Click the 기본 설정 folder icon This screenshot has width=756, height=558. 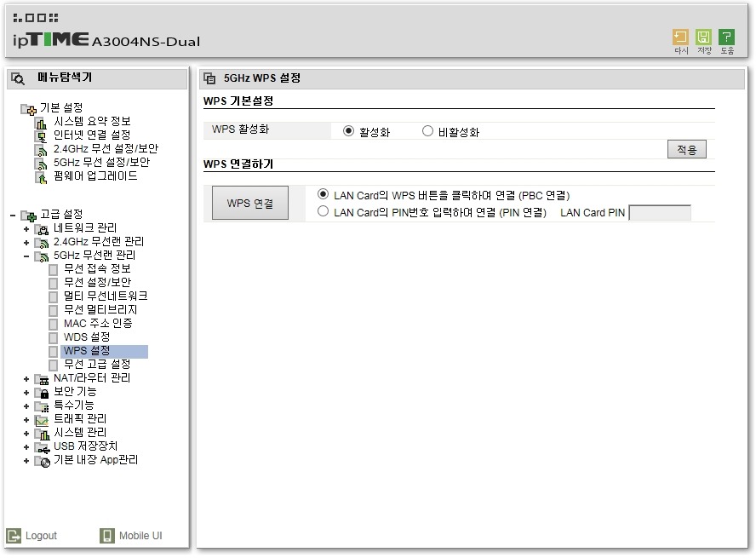pos(29,109)
